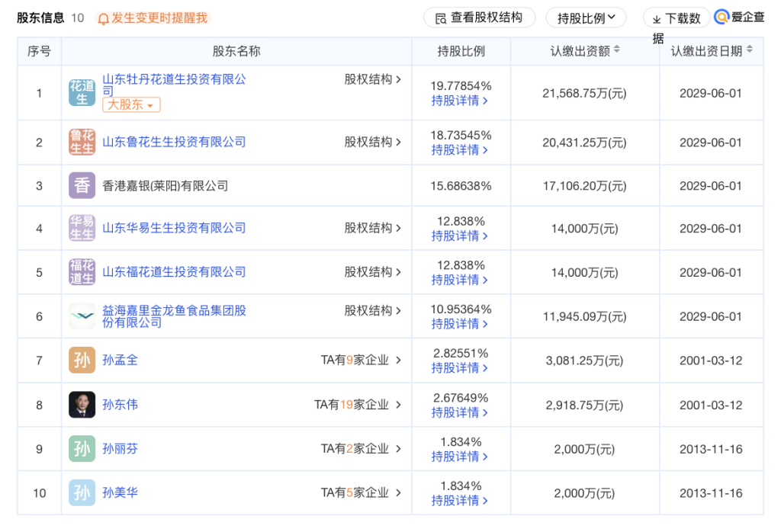View 持股详情 for 19.77854% row
Image resolution: width=781 pixels, height=532 pixels.
tap(460, 101)
